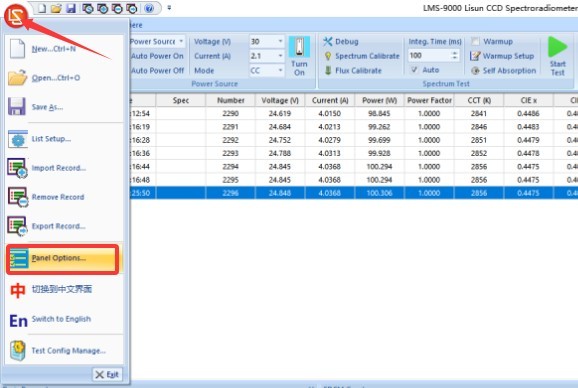Click power cell 100.306 in highlighted row
This screenshot has height=388, width=578.
coord(379,193)
